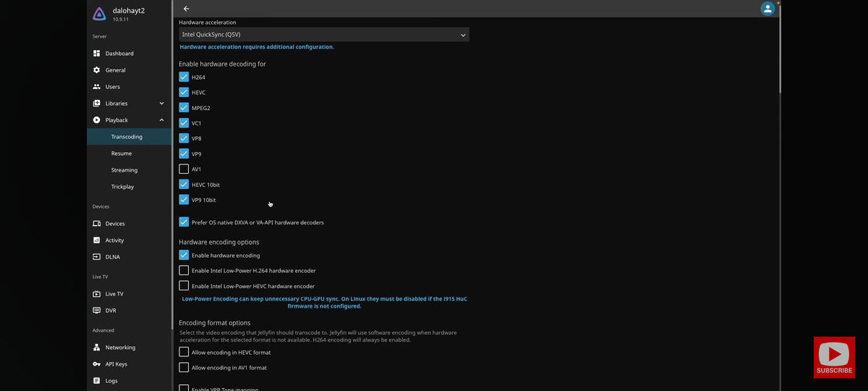Click the Logs icon in sidebar
The height and width of the screenshot is (391, 868).
(x=97, y=381)
